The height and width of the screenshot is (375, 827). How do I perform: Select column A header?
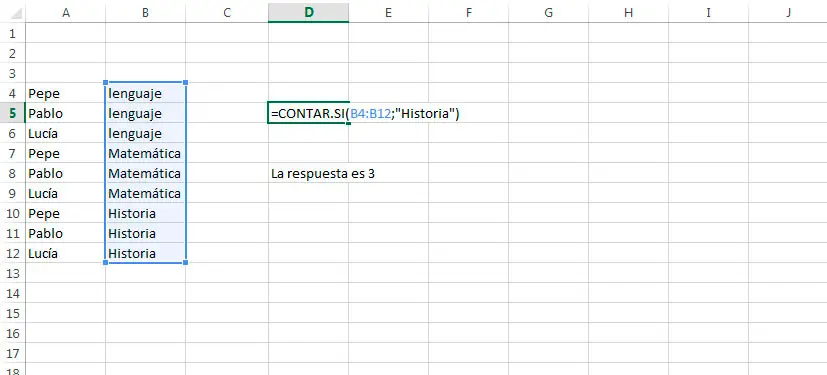[x=65, y=13]
